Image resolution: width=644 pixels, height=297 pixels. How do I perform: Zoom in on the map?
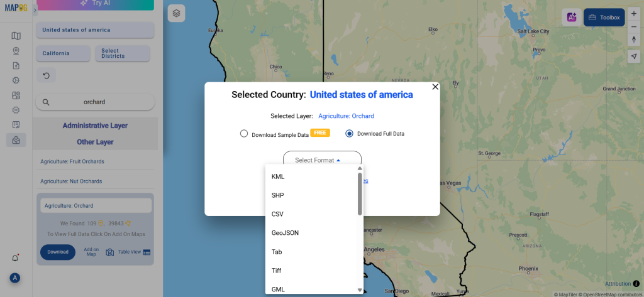(x=633, y=14)
